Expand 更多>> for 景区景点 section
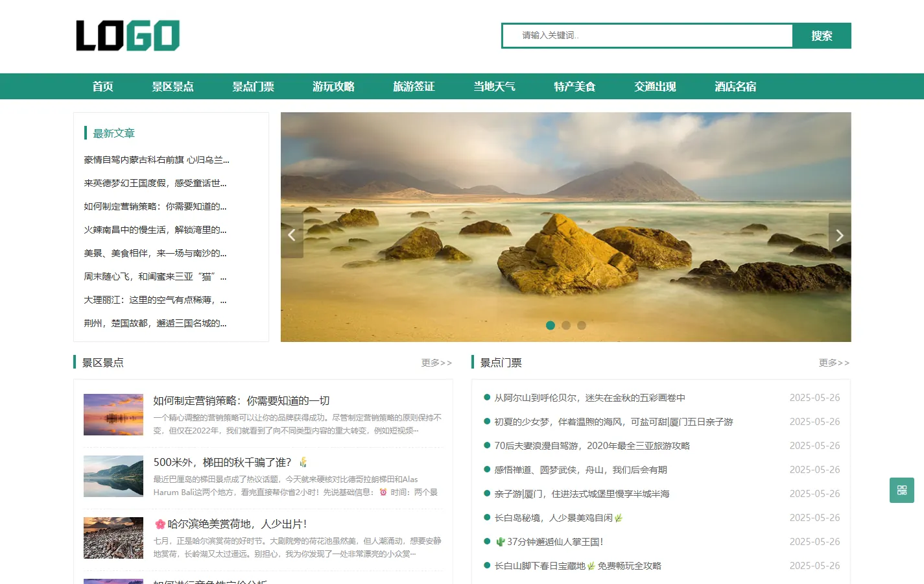This screenshot has height=584, width=924. [x=436, y=363]
